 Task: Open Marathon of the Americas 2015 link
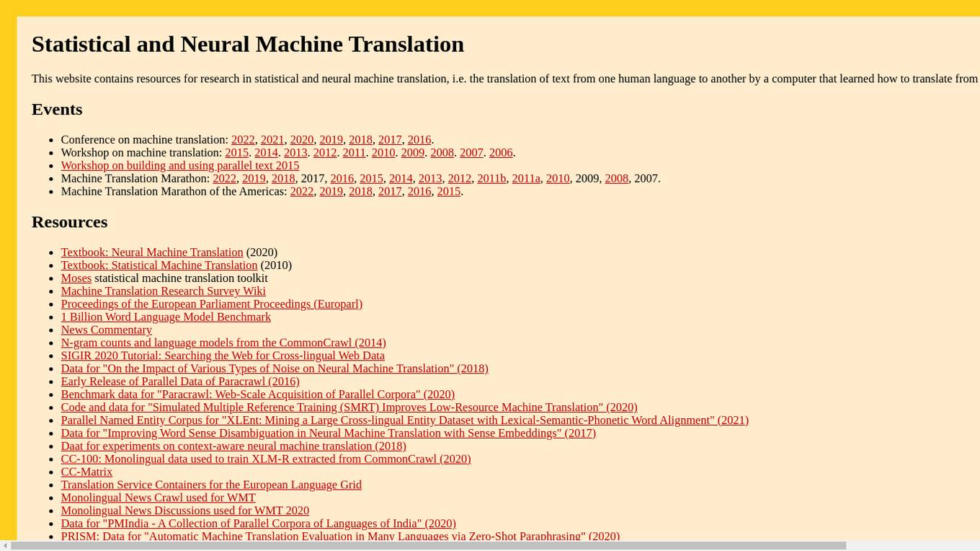point(449,192)
